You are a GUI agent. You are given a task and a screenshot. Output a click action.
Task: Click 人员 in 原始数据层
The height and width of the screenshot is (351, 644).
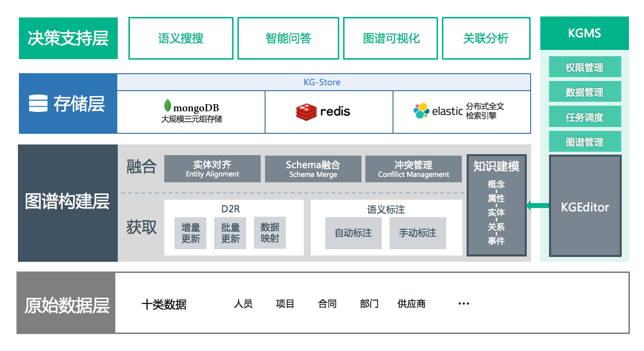click(243, 304)
